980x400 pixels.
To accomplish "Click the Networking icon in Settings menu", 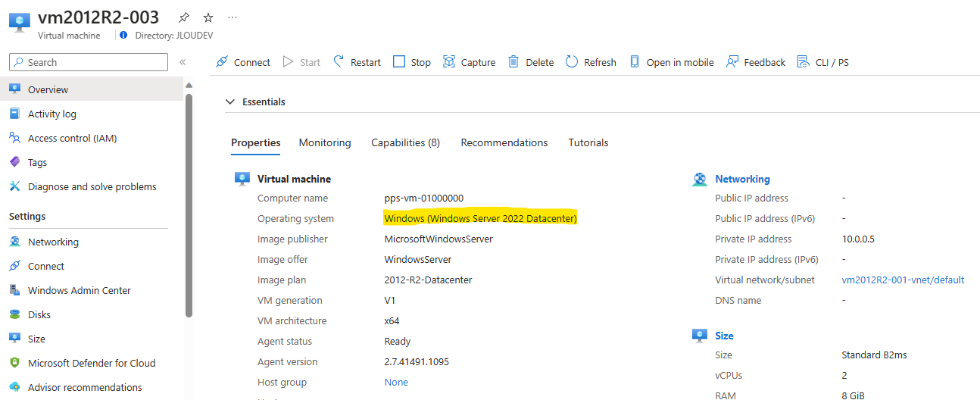I will click(x=14, y=242).
